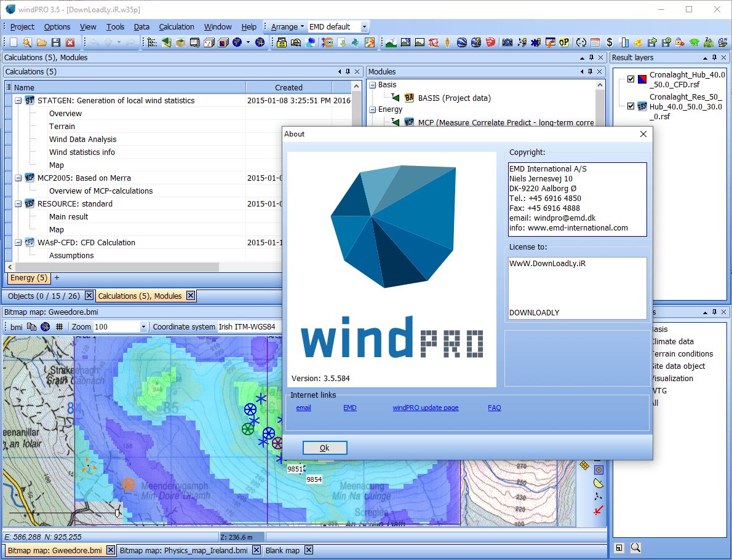Open the windPRO update page link
This screenshot has height=560, width=732.
(426, 407)
